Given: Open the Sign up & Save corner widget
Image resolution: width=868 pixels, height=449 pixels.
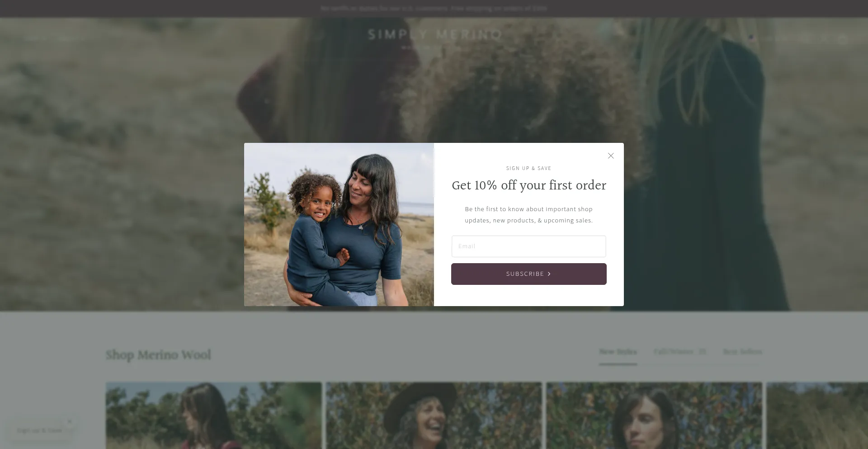Looking at the screenshot, I should [x=39, y=430].
